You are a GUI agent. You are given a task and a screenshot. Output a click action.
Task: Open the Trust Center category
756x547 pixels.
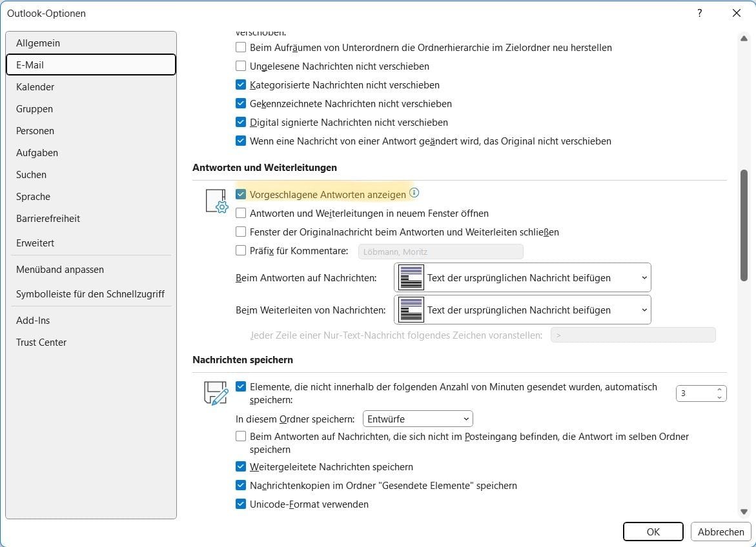(90, 342)
